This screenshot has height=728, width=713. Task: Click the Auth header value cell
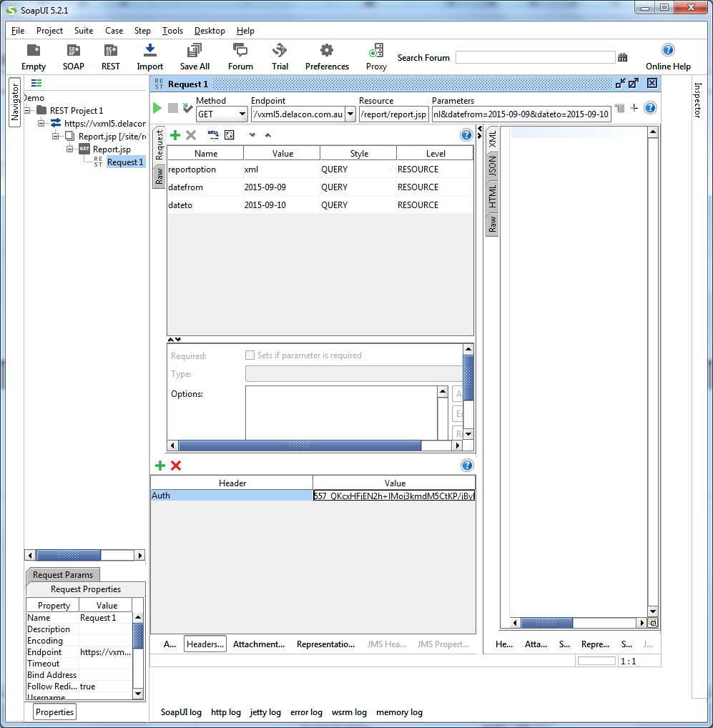click(393, 496)
